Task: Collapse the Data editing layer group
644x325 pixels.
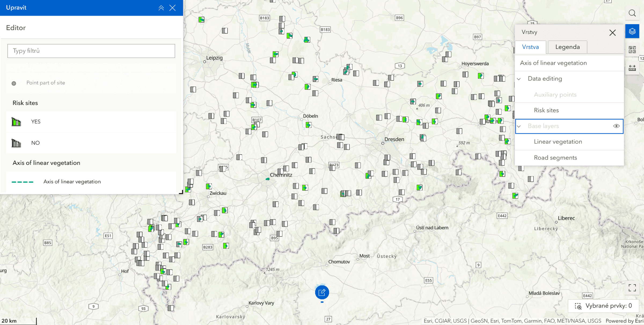Action: (519, 79)
